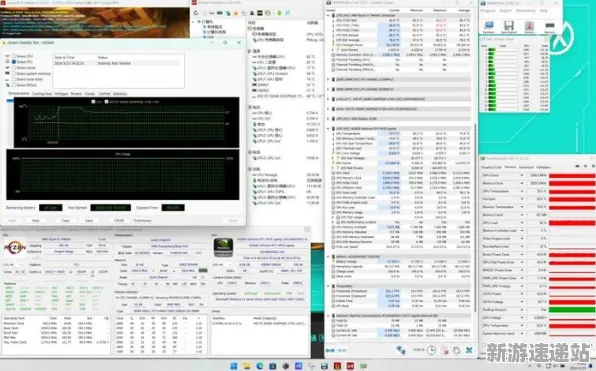Click the CPU Usage graph in the stability test
Viewport: 596px width, 371px height.
coord(123,174)
